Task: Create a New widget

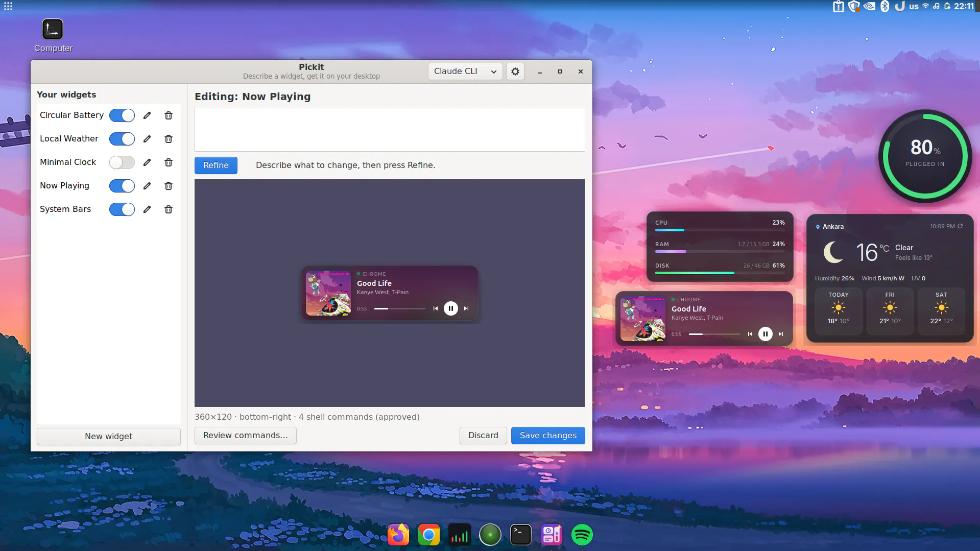Action: tap(109, 437)
